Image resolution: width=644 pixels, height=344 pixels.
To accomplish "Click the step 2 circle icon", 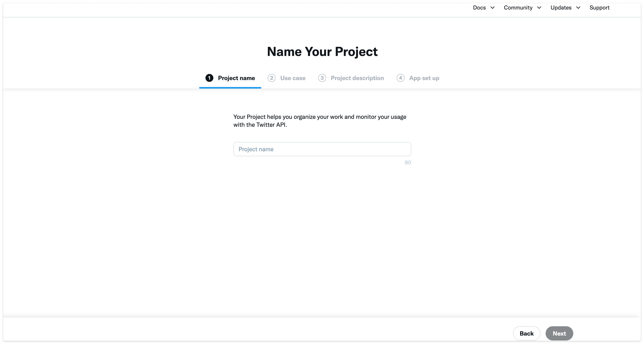I will pos(272,78).
